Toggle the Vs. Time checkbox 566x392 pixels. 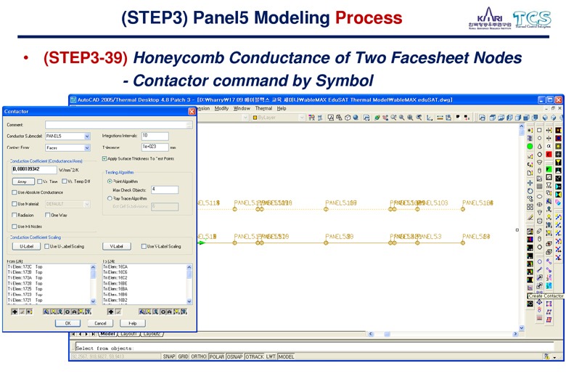point(40,181)
